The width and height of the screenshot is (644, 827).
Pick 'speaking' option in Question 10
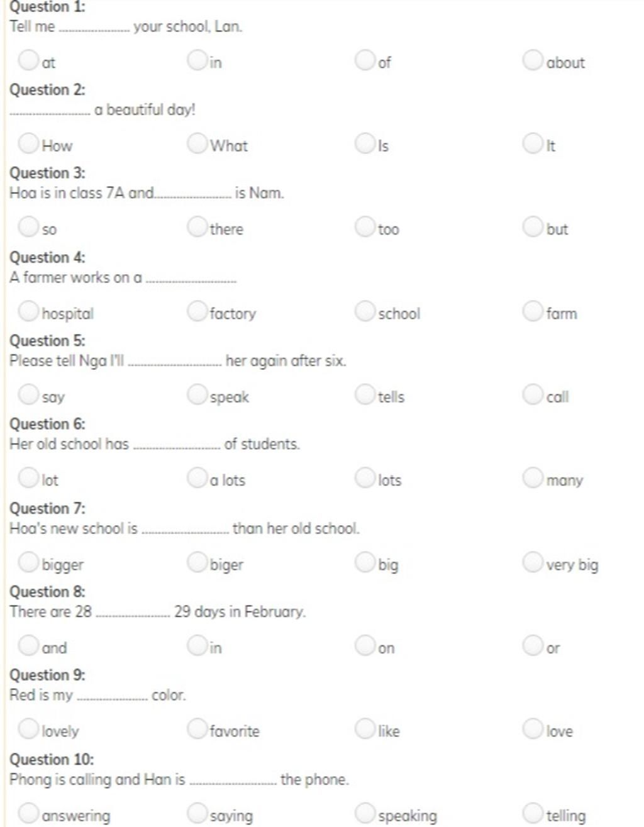[x=365, y=813]
